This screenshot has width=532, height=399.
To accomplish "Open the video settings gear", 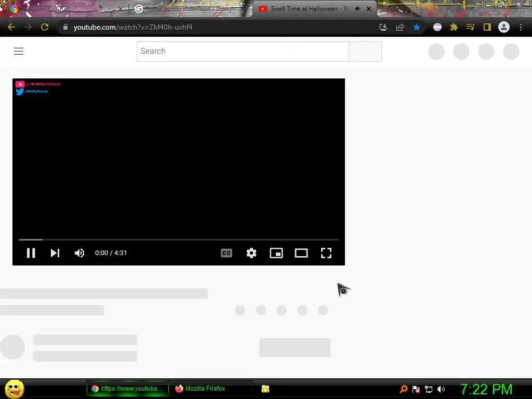I will pos(251,253).
